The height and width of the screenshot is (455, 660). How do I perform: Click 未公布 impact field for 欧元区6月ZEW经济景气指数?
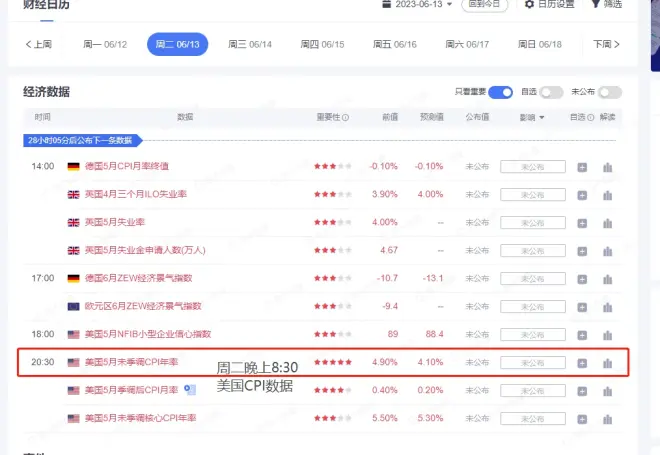(x=525, y=306)
